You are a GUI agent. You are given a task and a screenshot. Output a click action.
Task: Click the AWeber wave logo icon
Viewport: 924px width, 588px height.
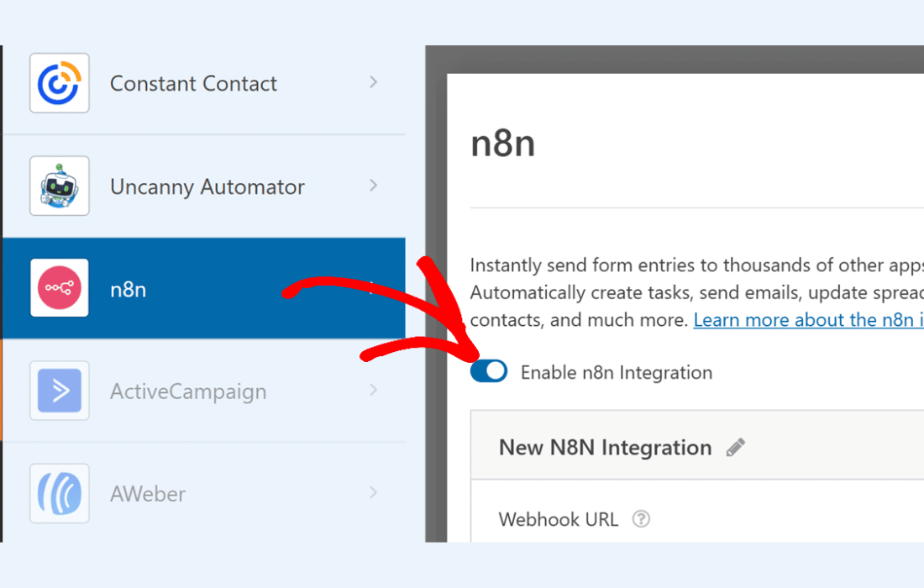(59, 493)
